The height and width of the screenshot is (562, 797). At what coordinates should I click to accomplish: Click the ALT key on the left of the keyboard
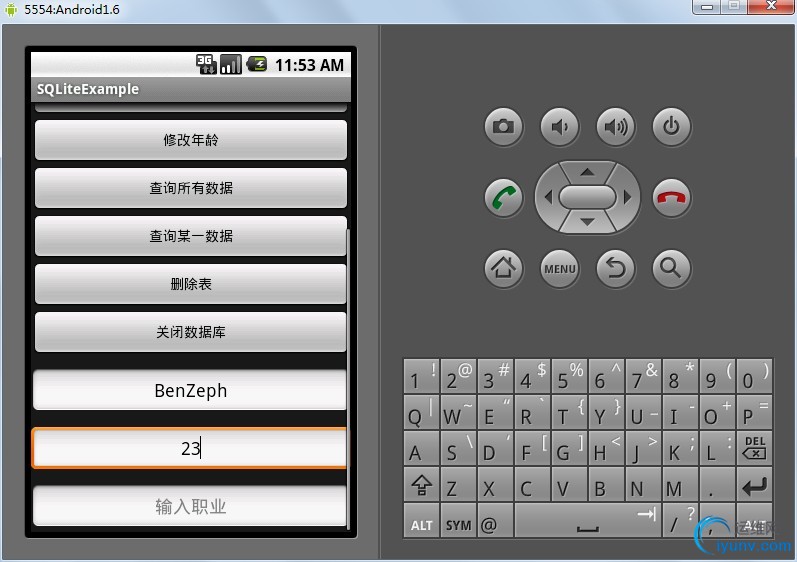coord(421,521)
